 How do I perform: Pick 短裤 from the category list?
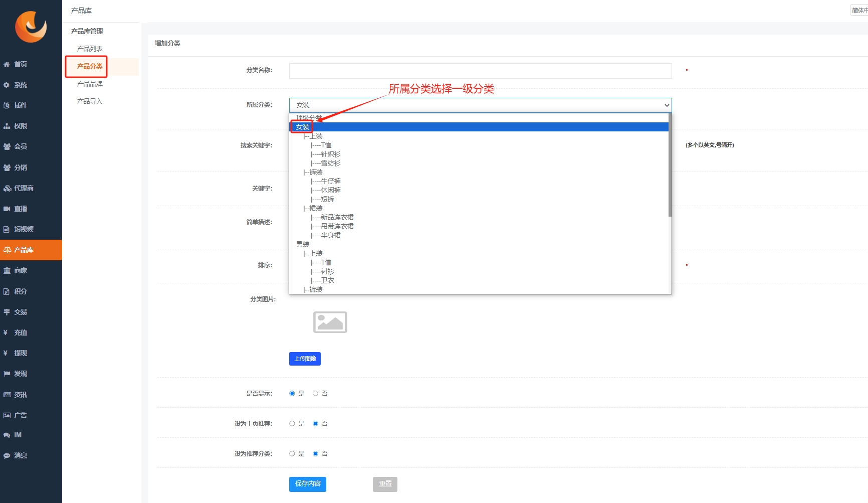pyautogui.click(x=479, y=199)
